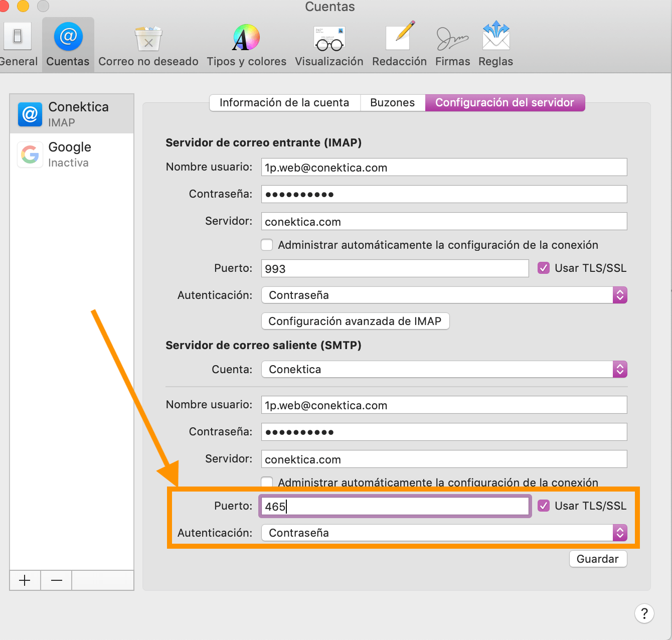Open the General preferences pane
The width and height of the screenshot is (672, 640).
(18, 45)
